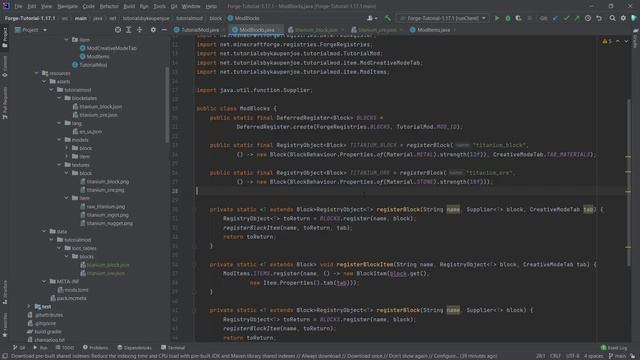Image resolution: width=640 pixels, height=360 pixels.
Task: Click the Git commit checkmark icon
Action: click(566, 18)
